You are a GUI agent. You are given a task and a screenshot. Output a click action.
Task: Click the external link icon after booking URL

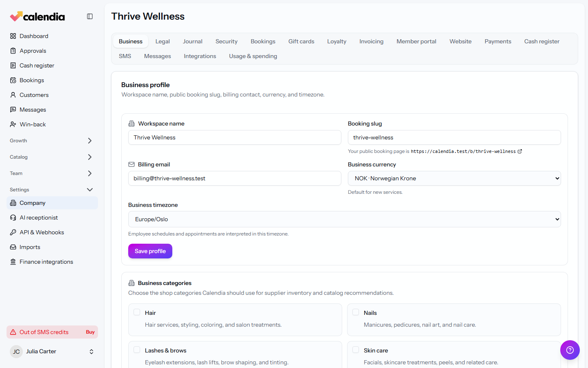coord(520,151)
